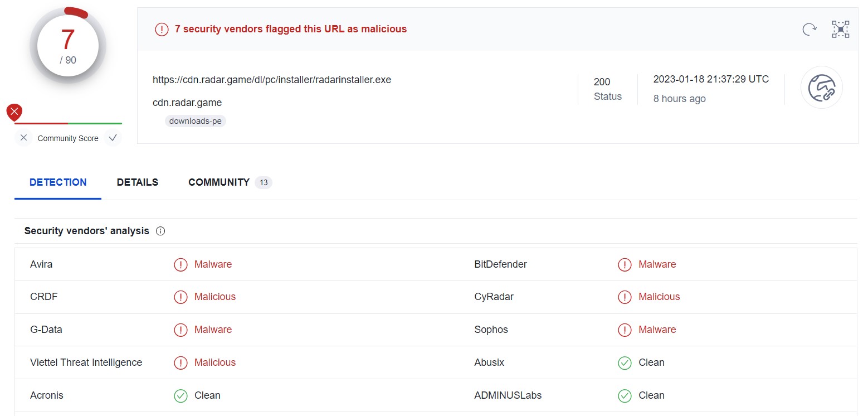Screen dimensions: 868x416
Task: Click the 7 / 90 detection score circle
Action: (x=68, y=46)
